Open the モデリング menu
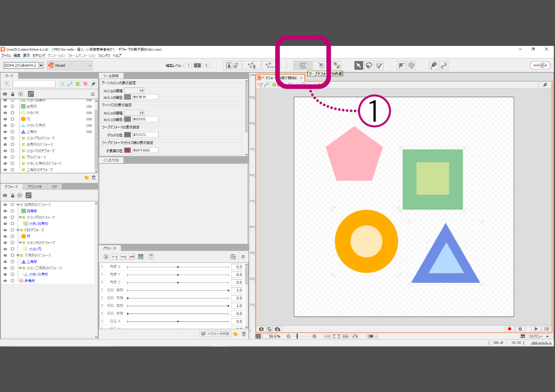The width and height of the screenshot is (555, 392). 39,56
